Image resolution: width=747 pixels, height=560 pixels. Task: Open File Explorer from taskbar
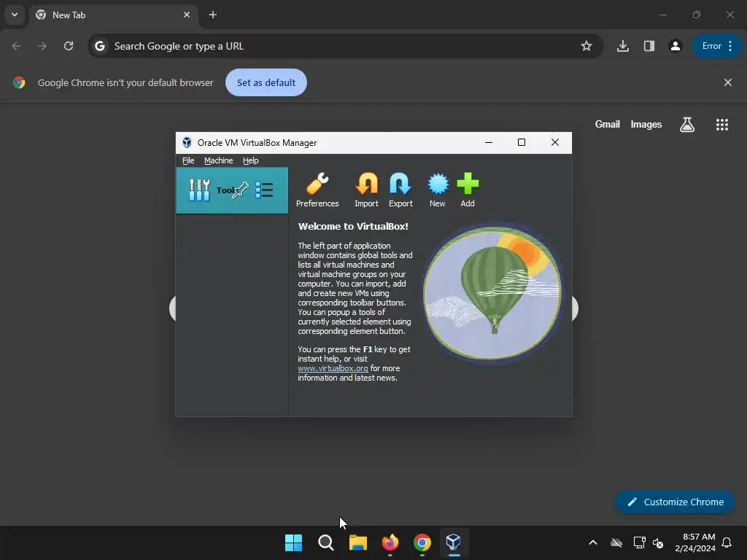(357, 542)
